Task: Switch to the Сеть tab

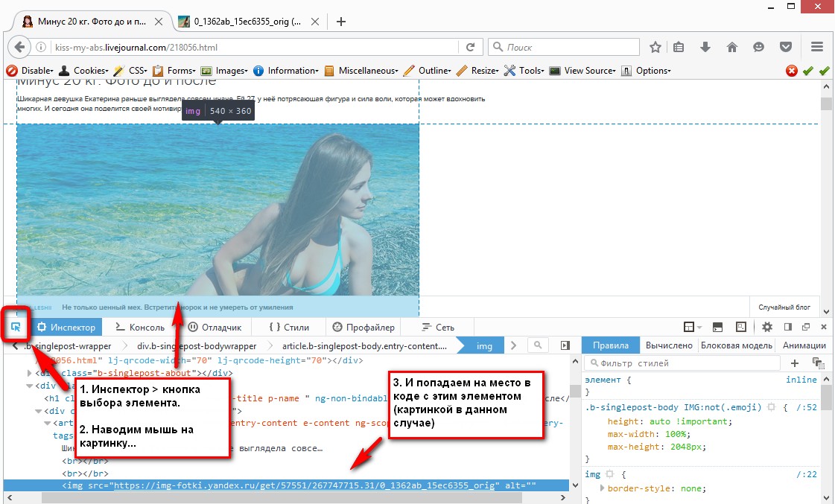Action: pos(438,328)
